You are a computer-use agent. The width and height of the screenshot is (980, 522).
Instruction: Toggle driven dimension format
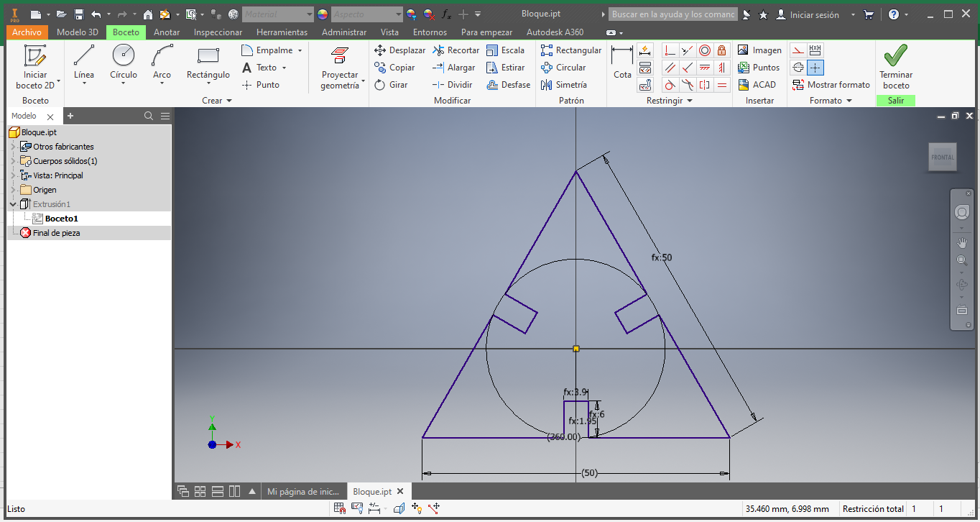coord(815,50)
